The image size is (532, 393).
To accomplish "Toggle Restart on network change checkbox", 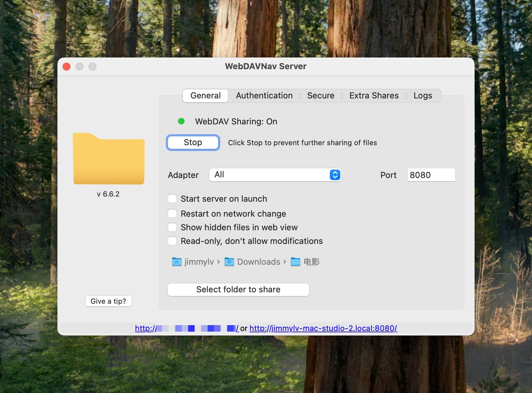I will (x=172, y=213).
